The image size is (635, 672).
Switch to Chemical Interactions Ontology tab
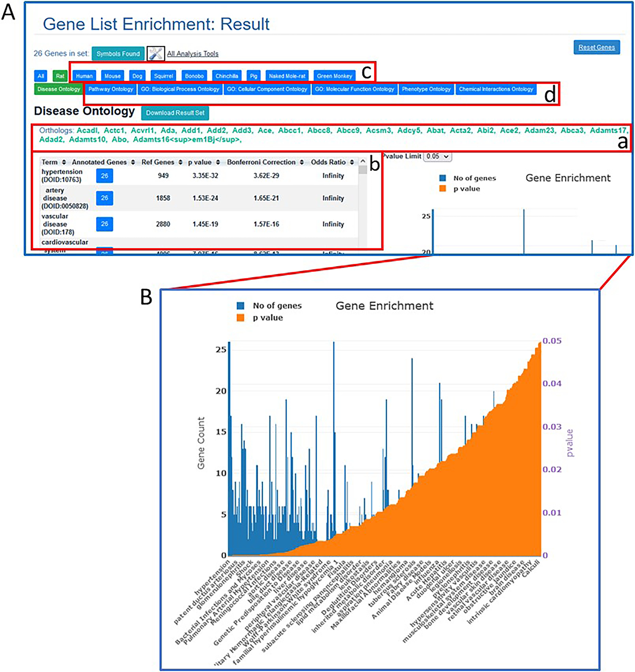pos(496,89)
